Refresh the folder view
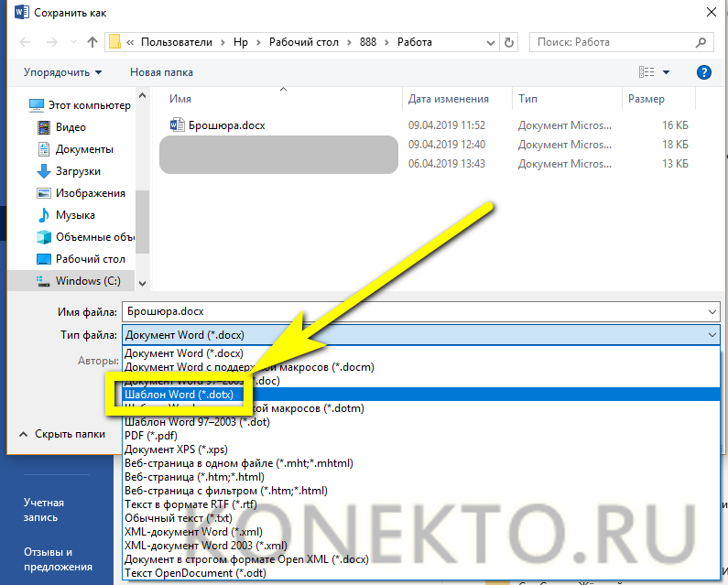This screenshot has width=728, height=585. click(x=509, y=42)
